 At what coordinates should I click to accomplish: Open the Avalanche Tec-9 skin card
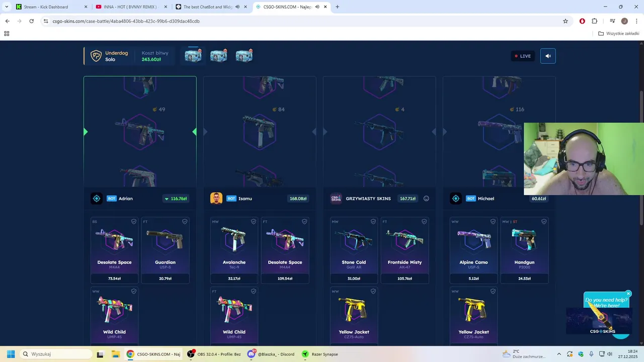(x=234, y=250)
